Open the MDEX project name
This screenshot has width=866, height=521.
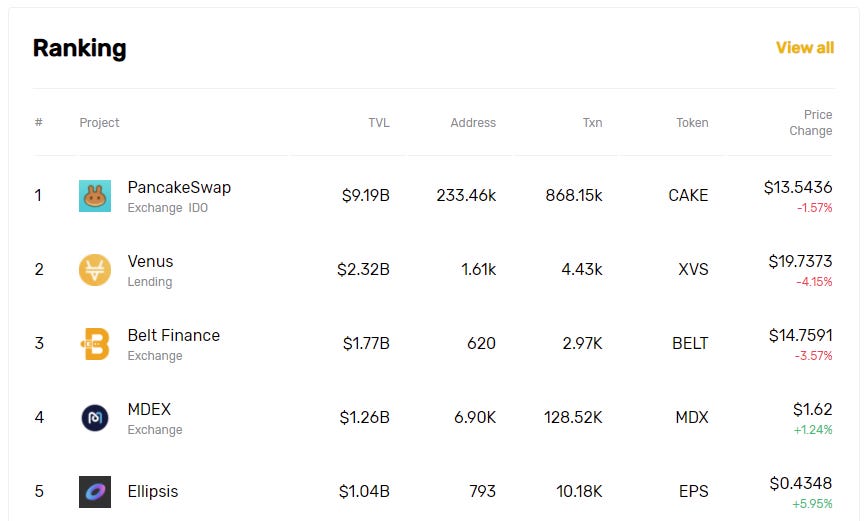click(x=149, y=409)
